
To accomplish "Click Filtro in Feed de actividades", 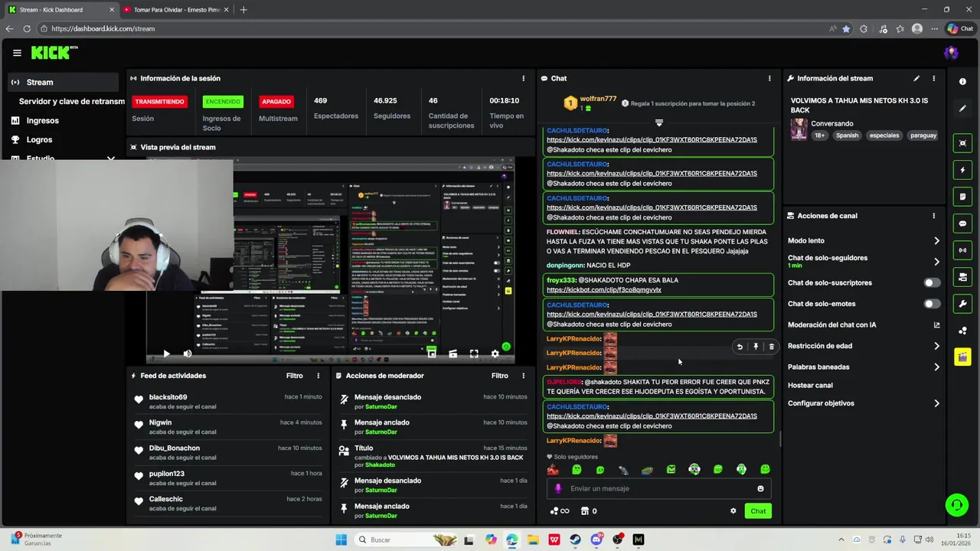I will (x=294, y=376).
